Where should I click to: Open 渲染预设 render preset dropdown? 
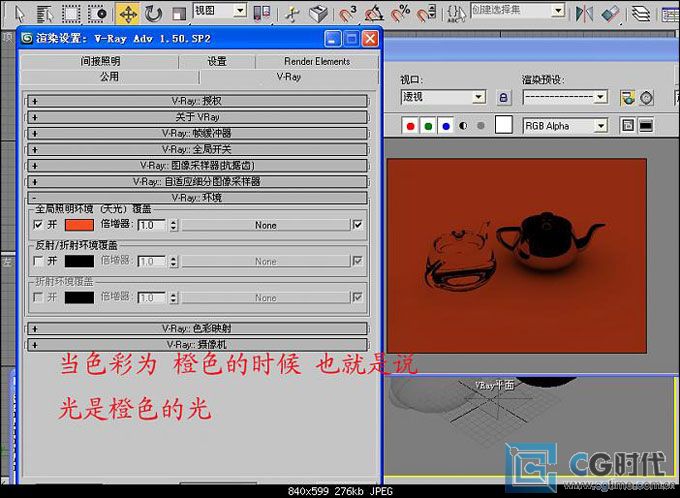565,97
